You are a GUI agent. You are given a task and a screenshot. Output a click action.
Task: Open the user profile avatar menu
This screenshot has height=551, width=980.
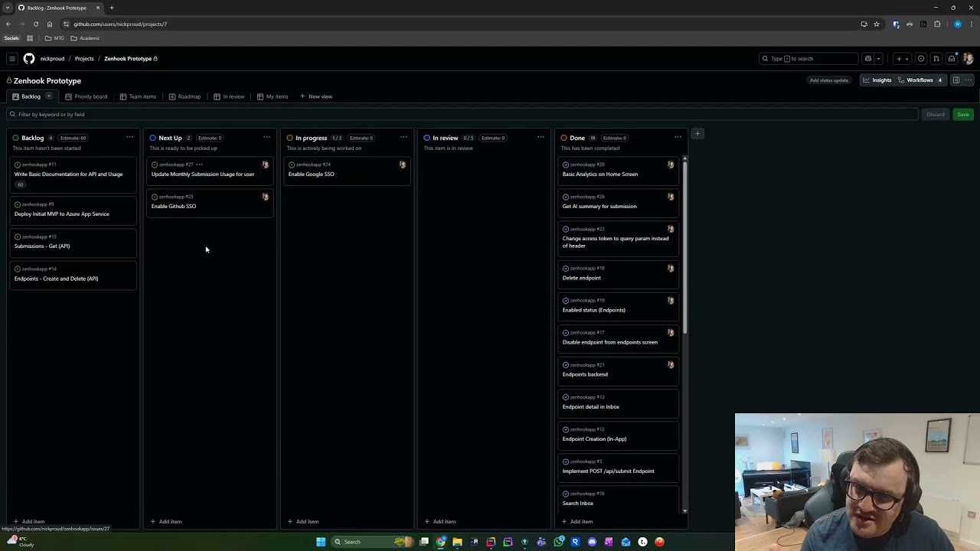pos(968,58)
